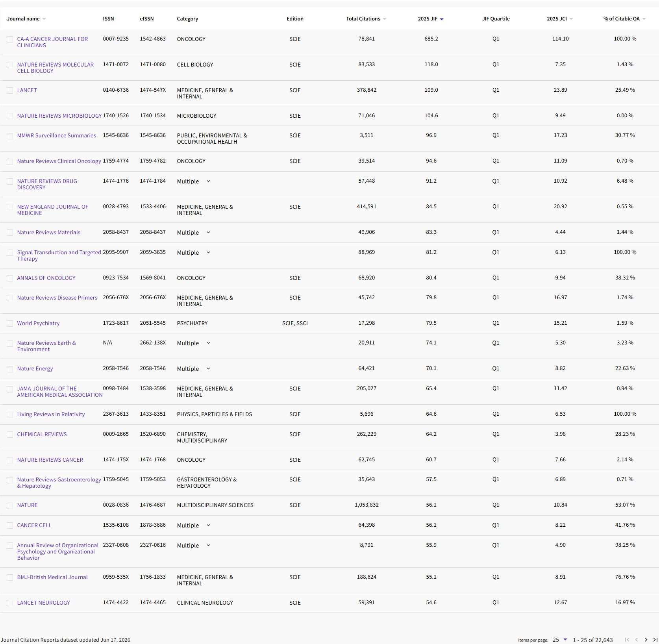The width and height of the screenshot is (659, 644).
Task: Sort by % of Citable OA arrow
Action: [x=644, y=19]
